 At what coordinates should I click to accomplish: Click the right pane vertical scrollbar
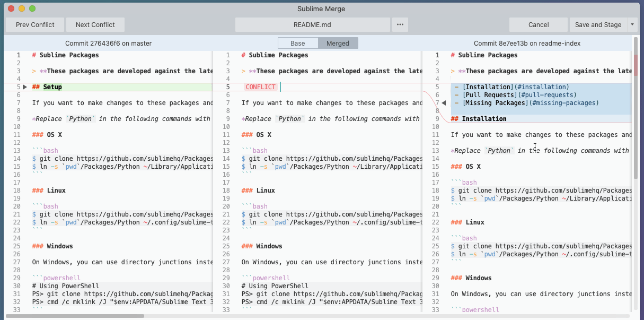[638, 106]
